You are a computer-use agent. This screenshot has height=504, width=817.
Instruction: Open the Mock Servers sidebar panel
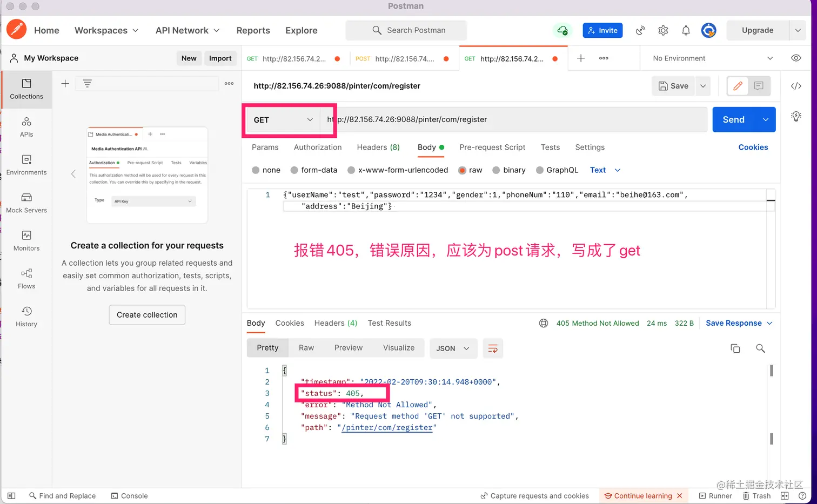point(26,203)
